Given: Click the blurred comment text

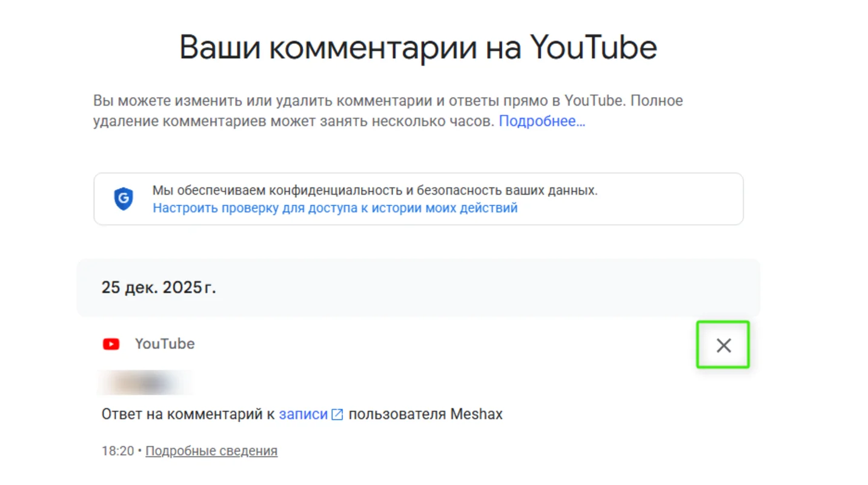Looking at the screenshot, I should point(145,383).
